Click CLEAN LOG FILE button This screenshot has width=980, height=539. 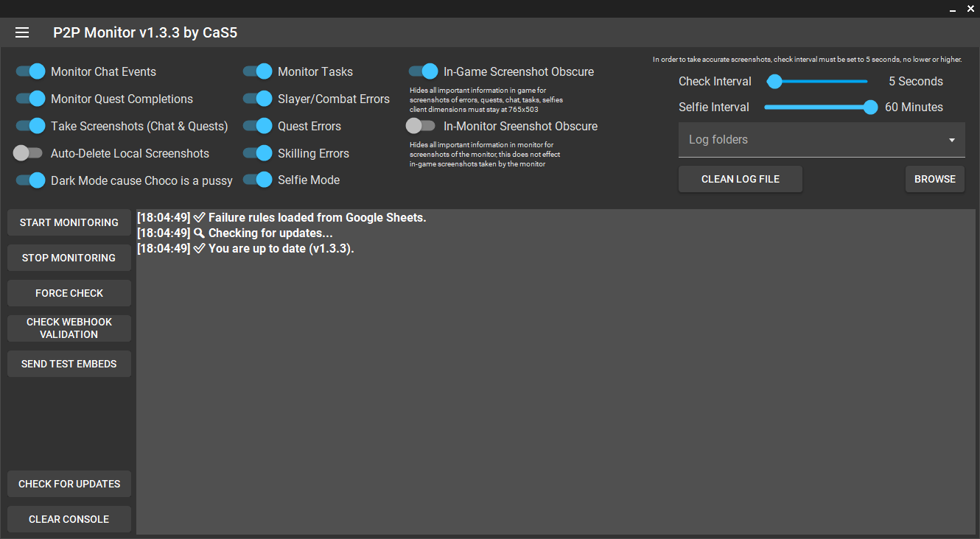click(741, 179)
